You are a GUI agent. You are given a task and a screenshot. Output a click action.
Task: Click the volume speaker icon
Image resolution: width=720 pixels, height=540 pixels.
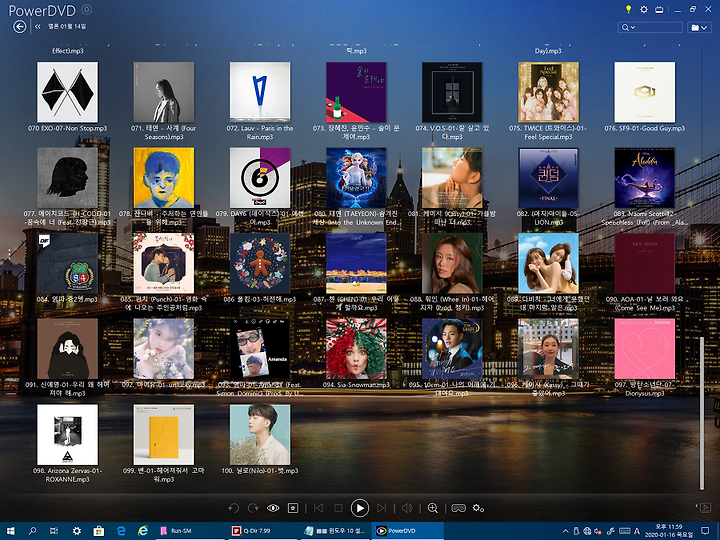(x=407, y=508)
